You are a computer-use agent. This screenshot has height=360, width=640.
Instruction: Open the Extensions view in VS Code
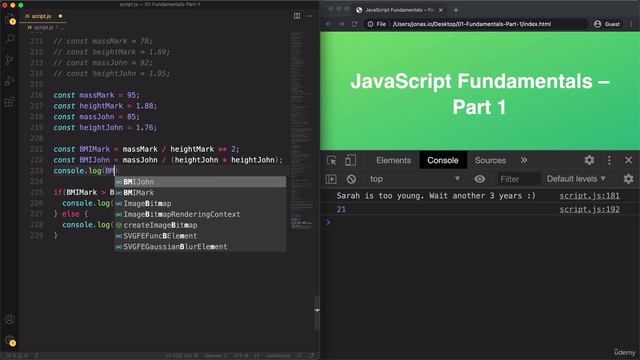point(9,101)
